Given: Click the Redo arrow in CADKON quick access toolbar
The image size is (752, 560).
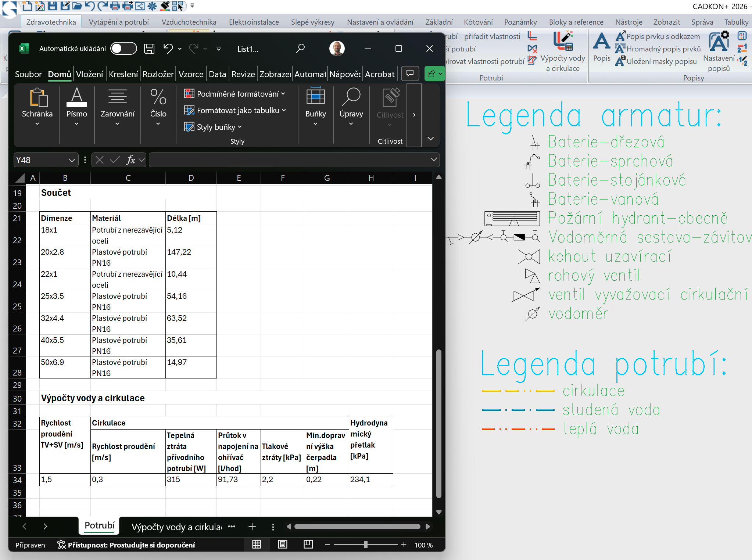Looking at the screenshot, I should pos(103,6).
